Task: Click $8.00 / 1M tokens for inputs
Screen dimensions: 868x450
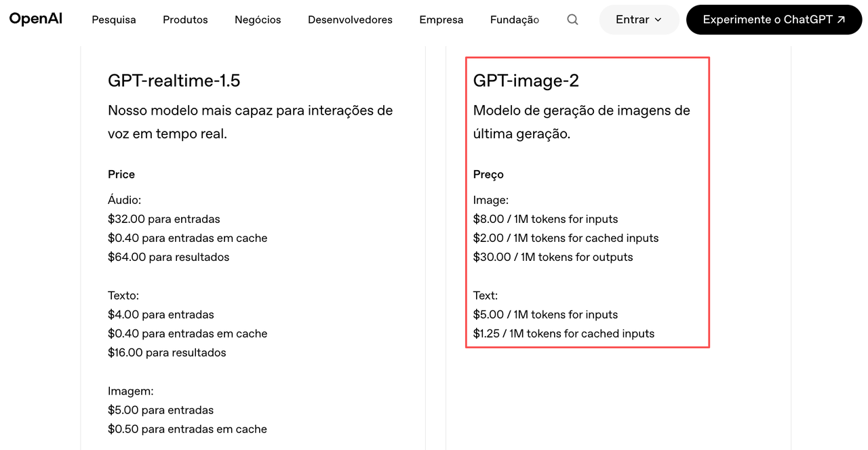Action: coord(546,219)
